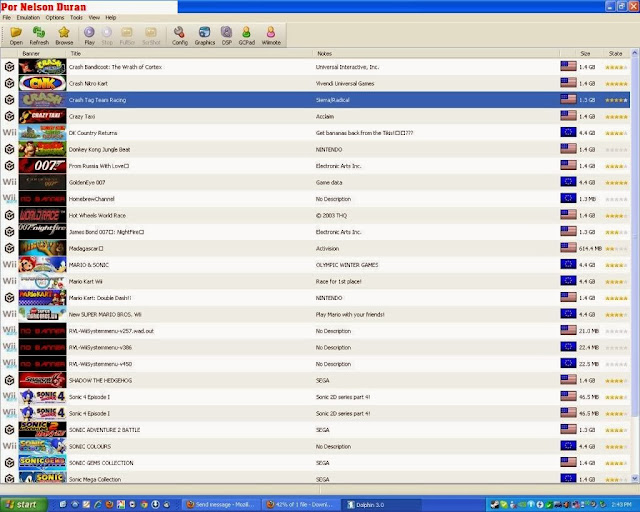Click Wii platform icon beside DK Country Returns
This screenshot has width=640, height=512.
(x=9, y=133)
